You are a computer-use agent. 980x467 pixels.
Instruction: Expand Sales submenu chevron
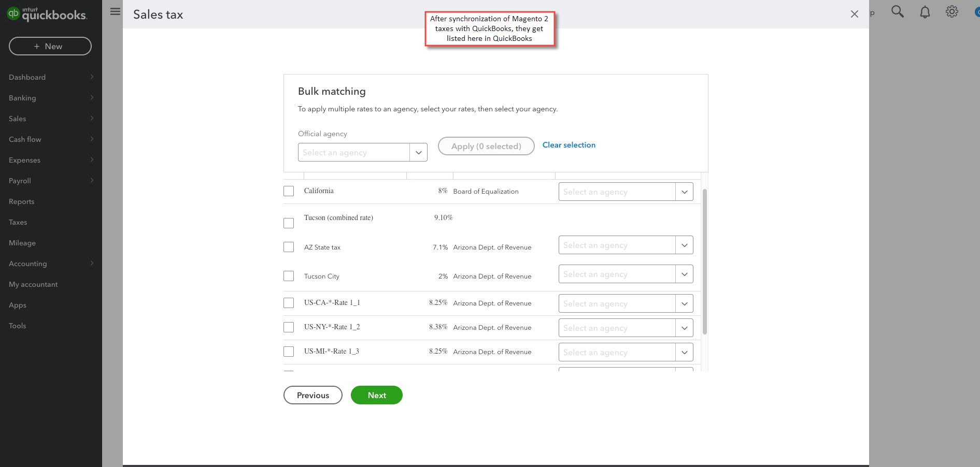(x=92, y=118)
